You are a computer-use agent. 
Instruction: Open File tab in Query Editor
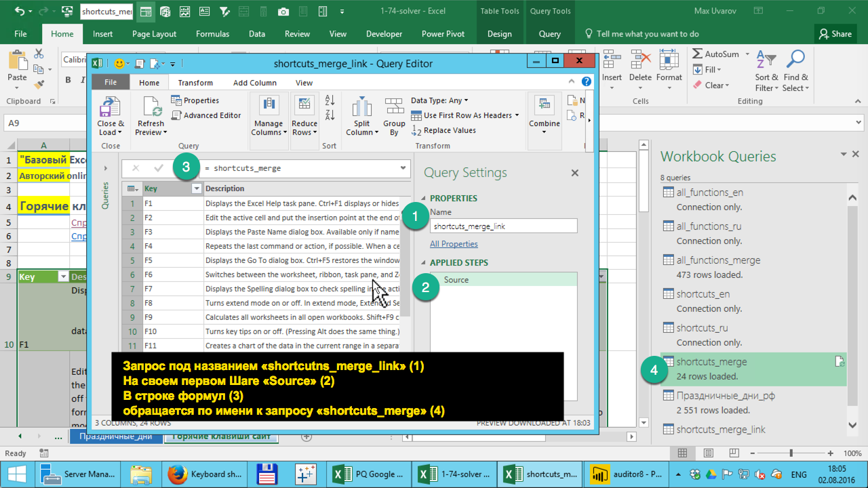tap(111, 83)
